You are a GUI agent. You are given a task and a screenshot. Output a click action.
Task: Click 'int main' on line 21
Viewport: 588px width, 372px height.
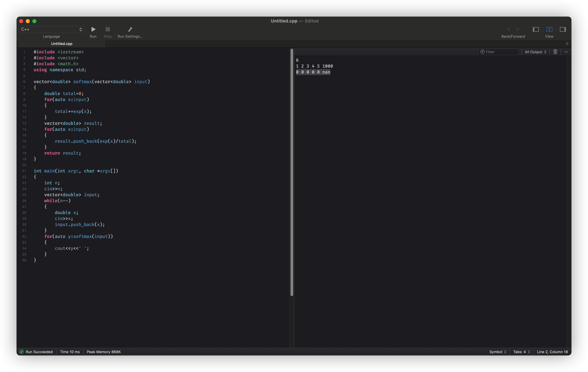pyautogui.click(x=44, y=171)
